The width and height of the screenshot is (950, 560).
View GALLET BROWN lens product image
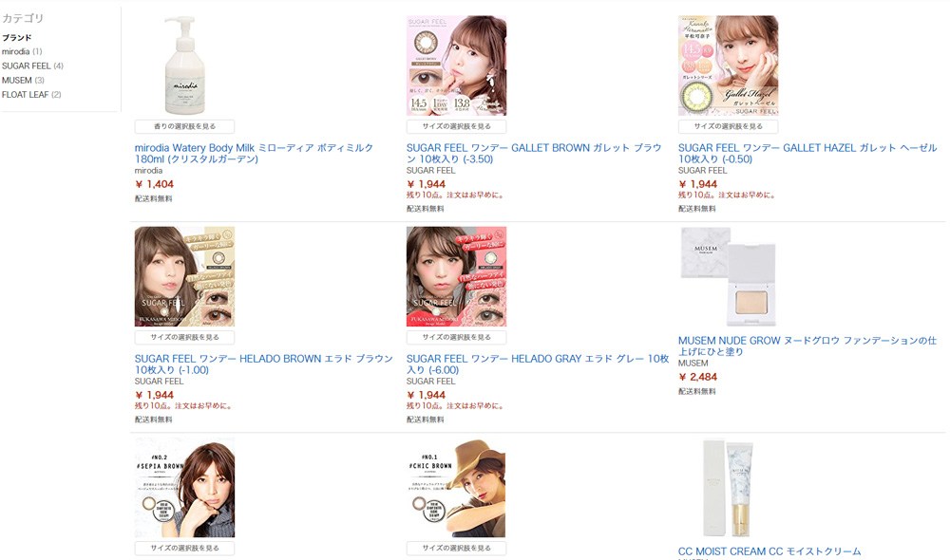coord(456,65)
